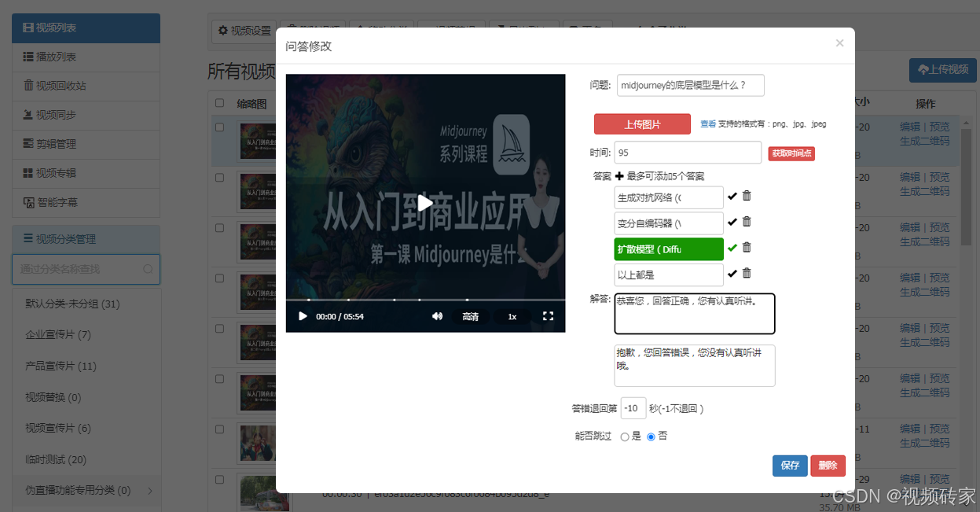
Task: Mark 变分自编码器 answer as correct
Action: [x=732, y=222]
